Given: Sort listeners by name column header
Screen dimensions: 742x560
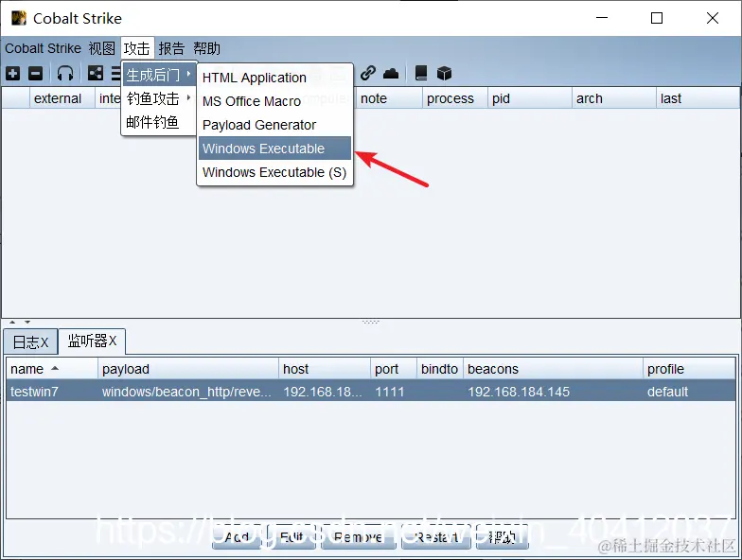Looking at the screenshot, I should point(52,369).
